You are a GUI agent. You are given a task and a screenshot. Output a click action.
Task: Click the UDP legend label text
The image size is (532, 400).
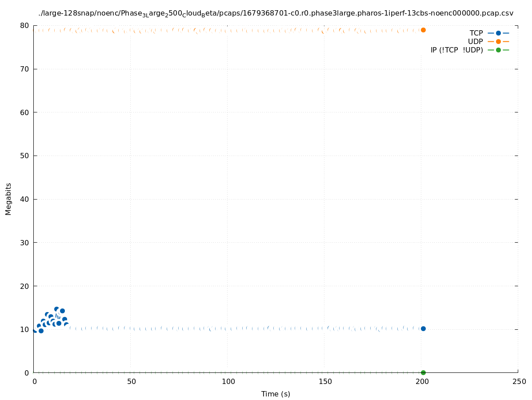(475, 41)
